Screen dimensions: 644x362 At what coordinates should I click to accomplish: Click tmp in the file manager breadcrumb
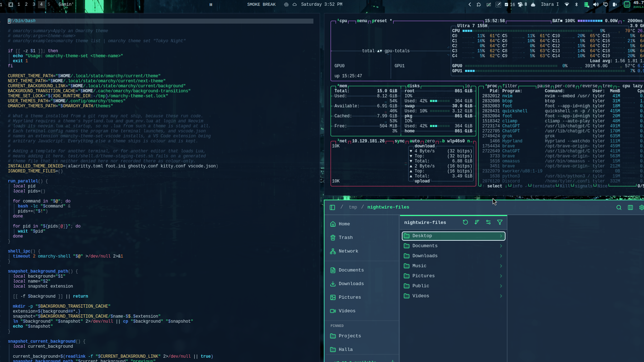pyautogui.click(x=353, y=207)
